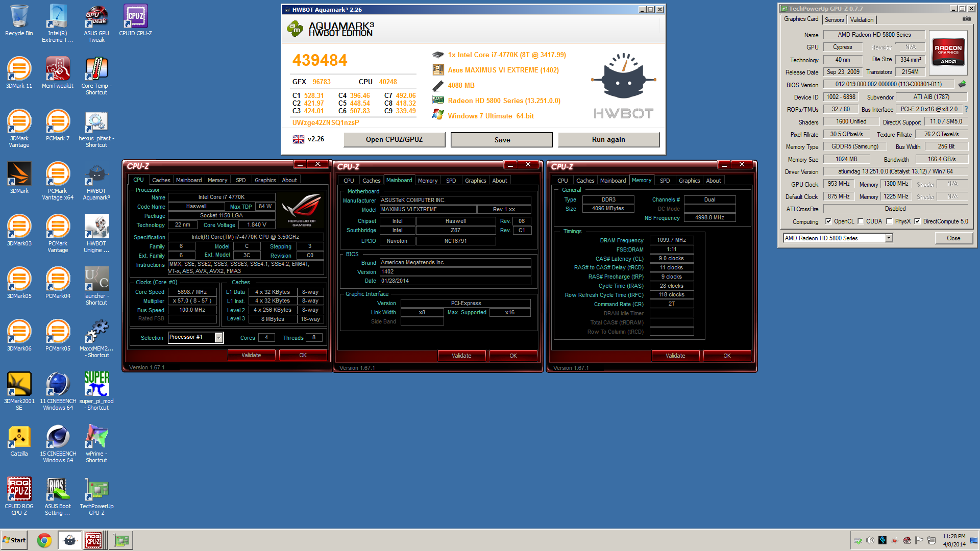Image resolution: width=980 pixels, height=551 pixels.
Task: Launch Intel Extreme Tuning shortcut icon
Action: (58, 23)
